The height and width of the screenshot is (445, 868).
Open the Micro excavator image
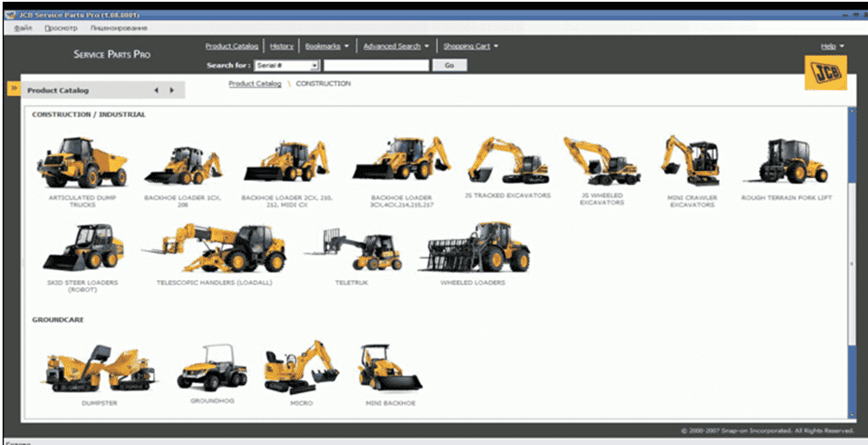302,367
